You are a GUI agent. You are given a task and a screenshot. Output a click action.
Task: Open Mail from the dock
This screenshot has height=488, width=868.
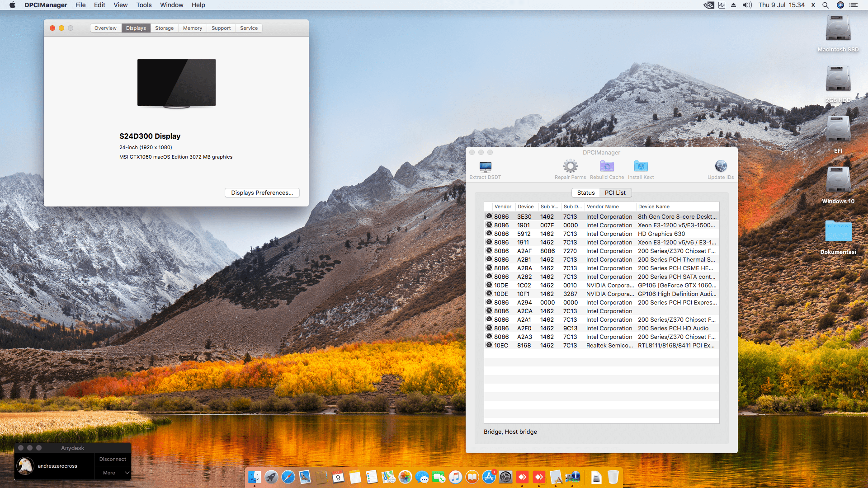[x=305, y=477]
